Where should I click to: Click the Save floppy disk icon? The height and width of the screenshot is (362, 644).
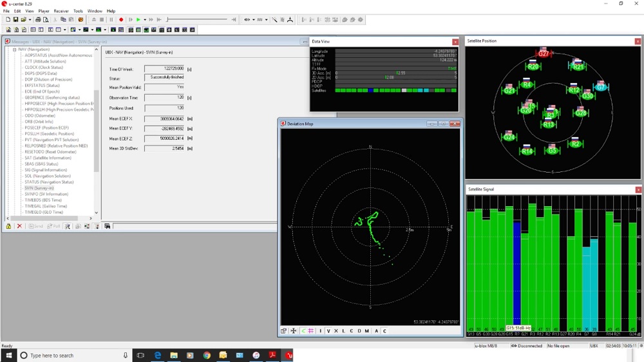coord(15,20)
